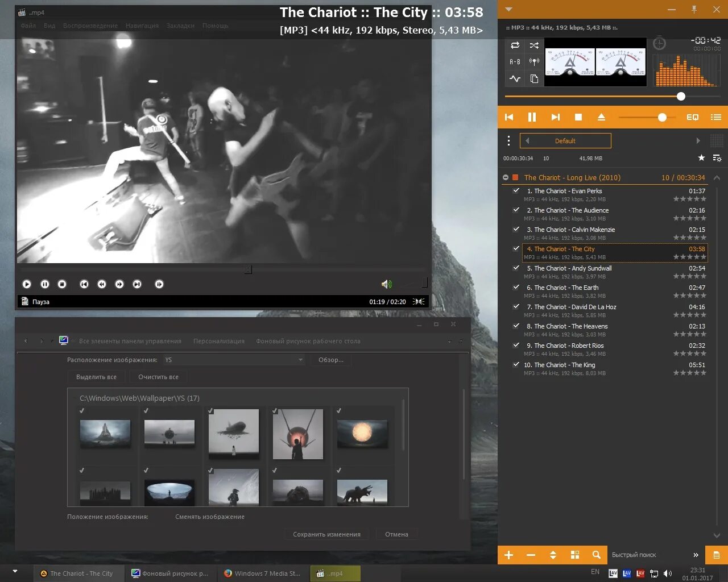Select track 10 The Chariot - The King

point(614,368)
